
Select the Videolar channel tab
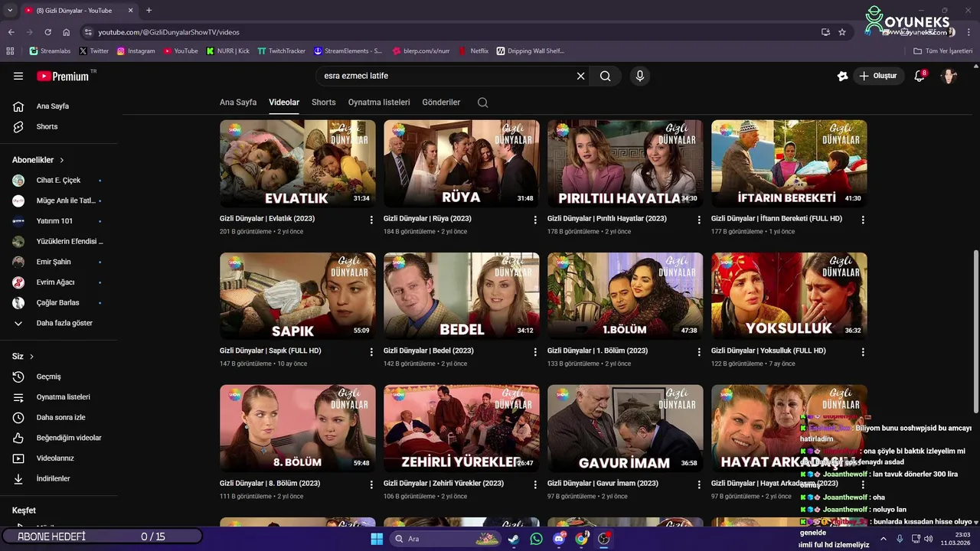tap(284, 103)
